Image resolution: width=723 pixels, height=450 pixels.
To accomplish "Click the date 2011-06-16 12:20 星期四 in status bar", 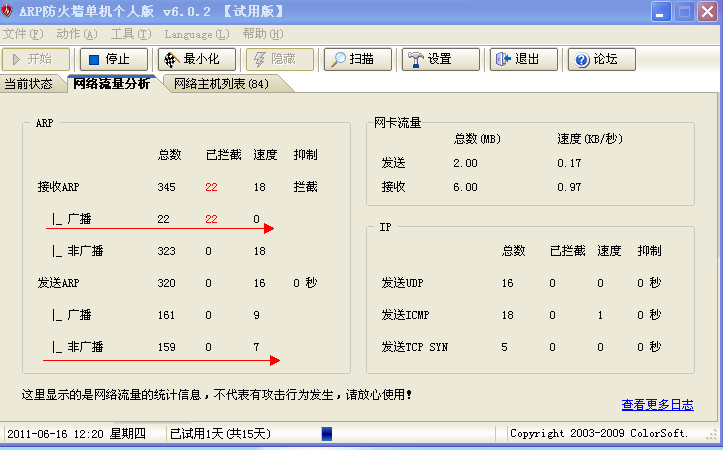I will tap(76, 433).
